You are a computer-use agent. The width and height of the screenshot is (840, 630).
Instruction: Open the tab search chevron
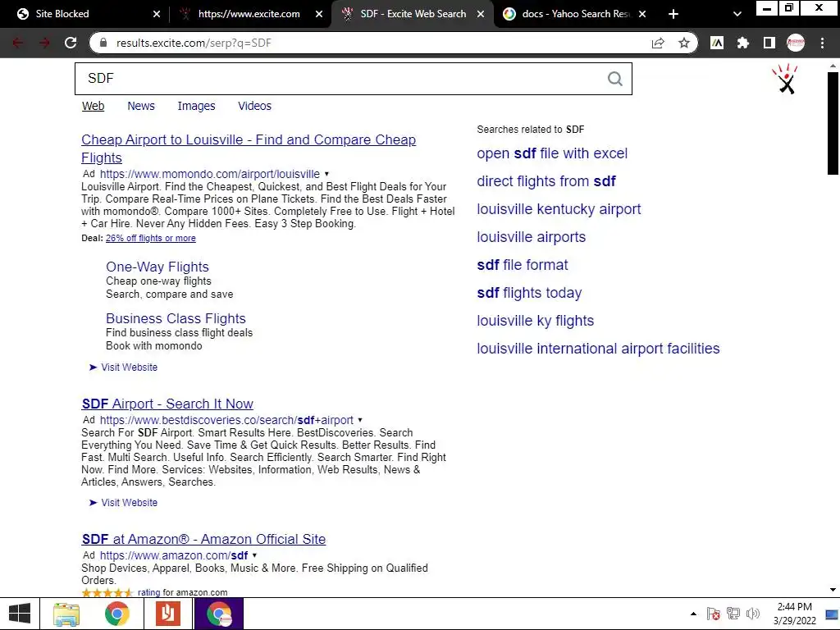pyautogui.click(x=737, y=14)
